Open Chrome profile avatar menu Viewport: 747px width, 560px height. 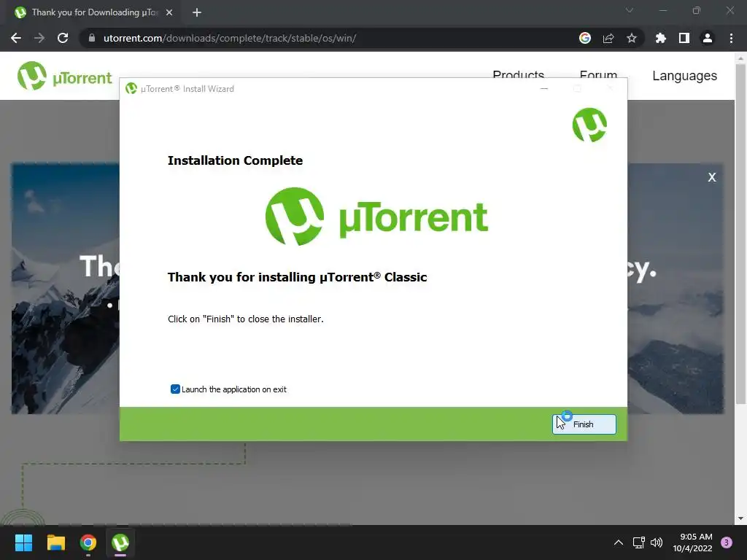click(708, 38)
